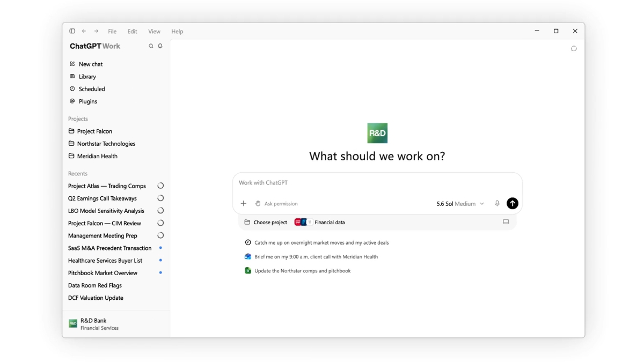This screenshot has width=644, height=362.
Task: Go back with the left arrow
Action: tap(84, 31)
